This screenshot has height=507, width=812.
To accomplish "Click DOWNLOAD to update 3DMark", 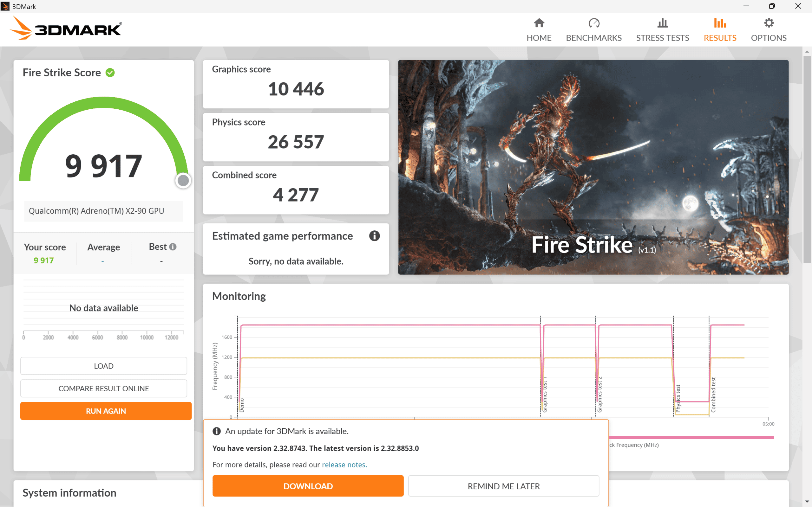I will point(308,486).
